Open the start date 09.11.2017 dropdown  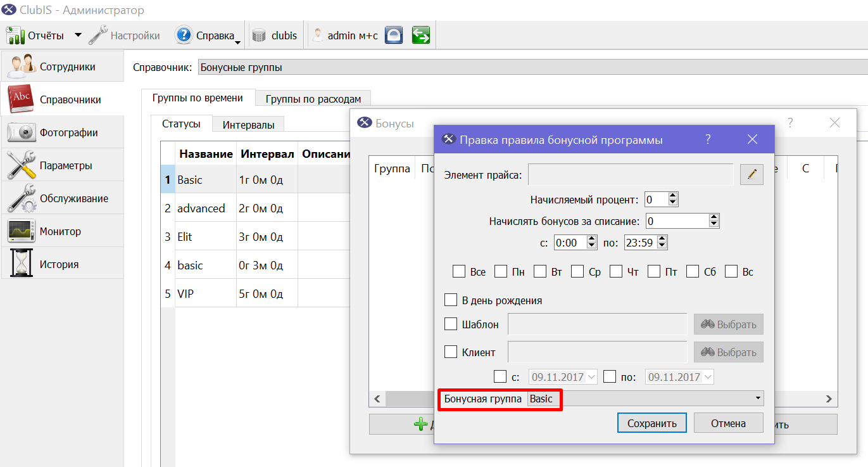592,376
